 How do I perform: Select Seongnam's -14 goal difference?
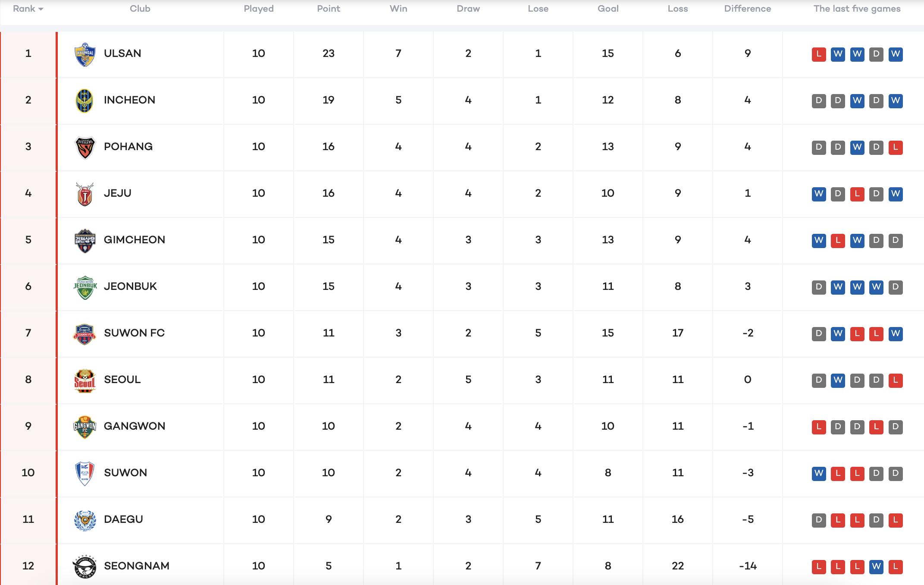pyautogui.click(x=748, y=566)
